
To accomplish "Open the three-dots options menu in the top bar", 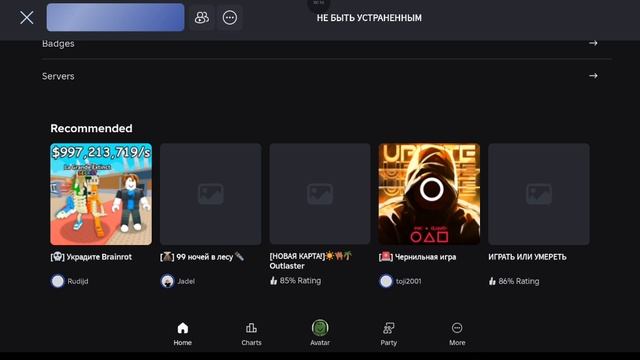I will click(x=230, y=18).
